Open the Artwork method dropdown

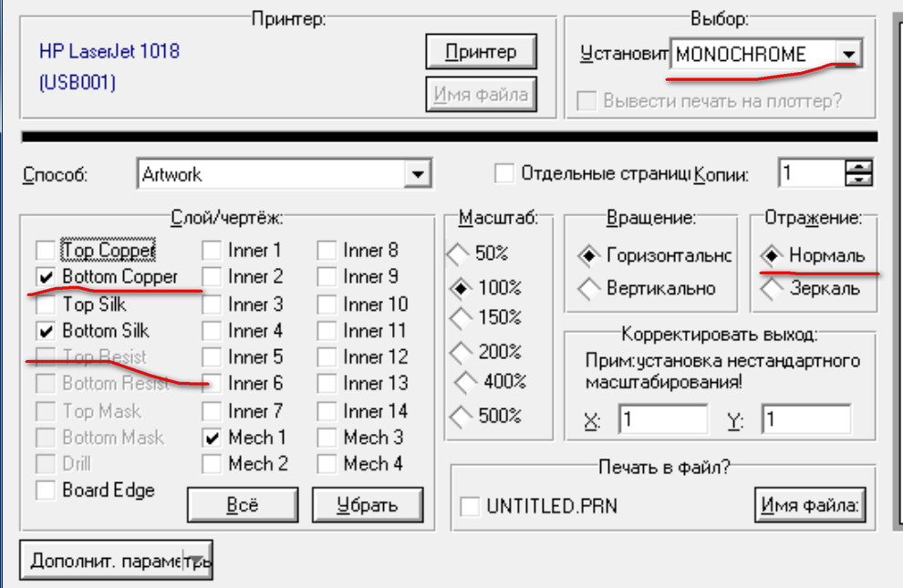click(x=418, y=173)
